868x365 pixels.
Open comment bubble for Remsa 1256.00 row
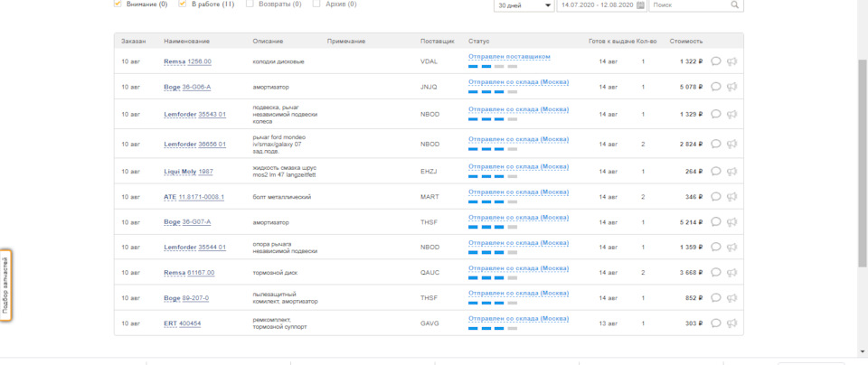coord(715,61)
